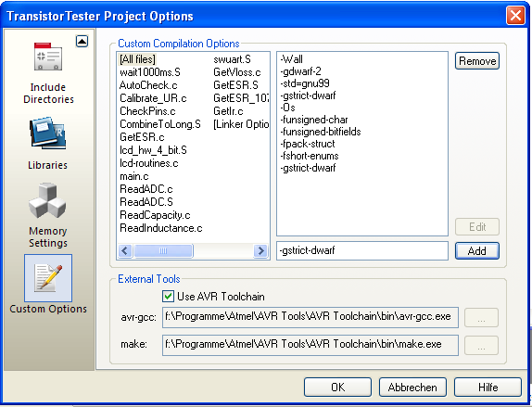Click the file list left scroll arrow
532x407 pixels.
pos(125,251)
